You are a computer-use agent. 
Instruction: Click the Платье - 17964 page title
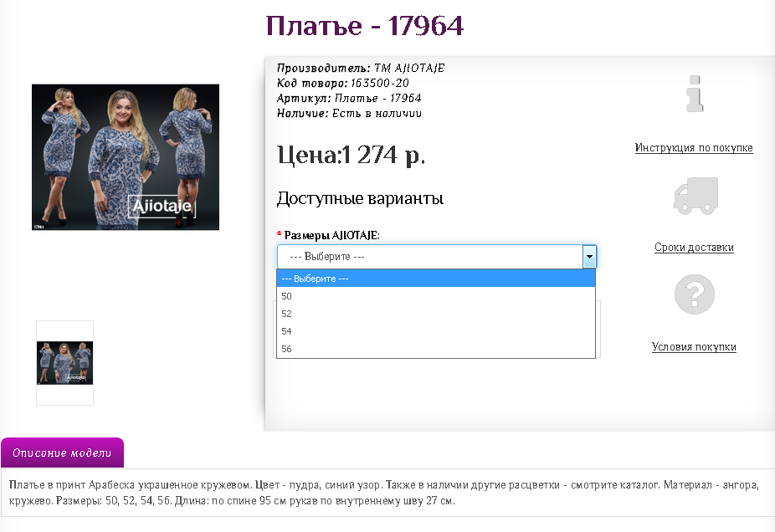(365, 26)
